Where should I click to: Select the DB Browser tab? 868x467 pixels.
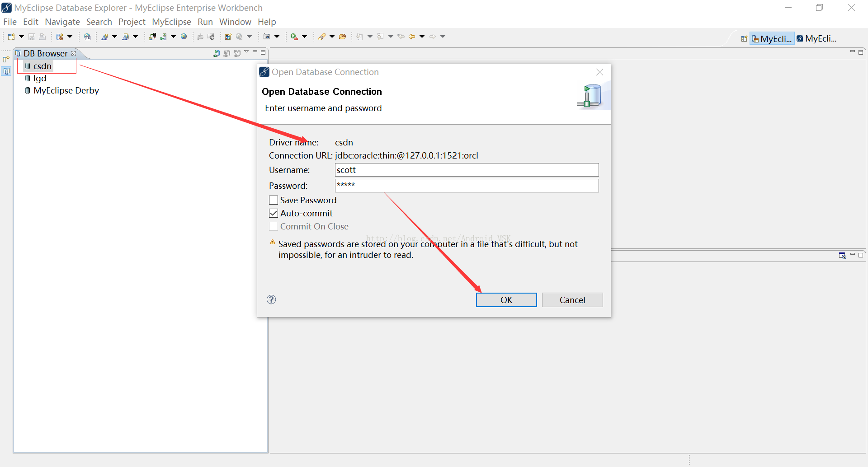pyautogui.click(x=45, y=53)
